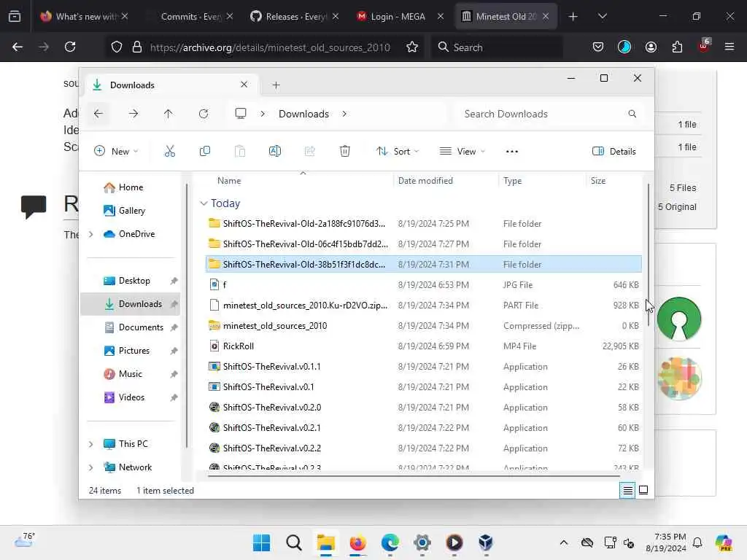Viewport: 747px width, 560px height.
Task: Click the Explorer search magnifier icon
Action: [632, 114]
